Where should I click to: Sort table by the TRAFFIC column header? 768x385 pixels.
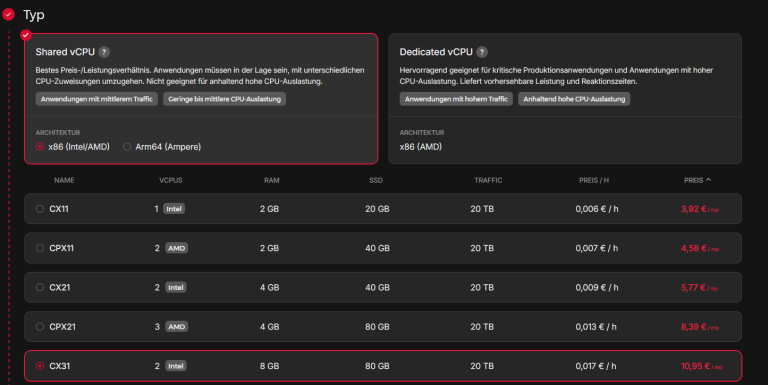[488, 180]
